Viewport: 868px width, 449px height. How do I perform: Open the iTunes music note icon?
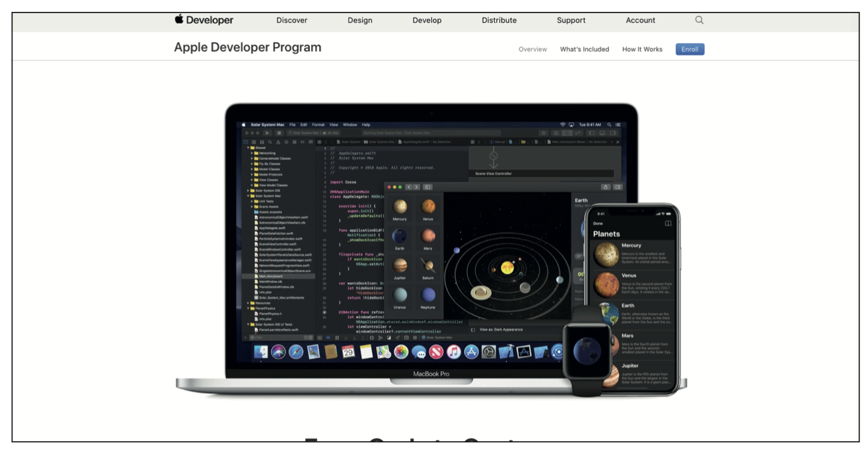(x=454, y=352)
